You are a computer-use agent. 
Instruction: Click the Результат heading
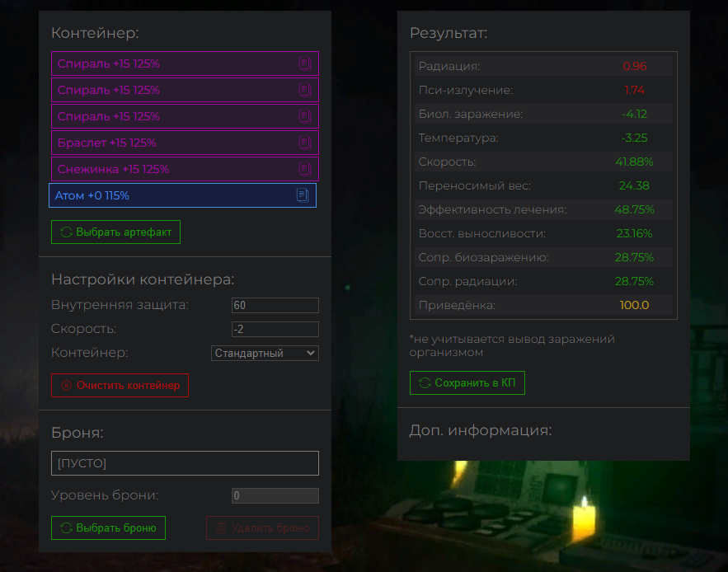(x=449, y=33)
